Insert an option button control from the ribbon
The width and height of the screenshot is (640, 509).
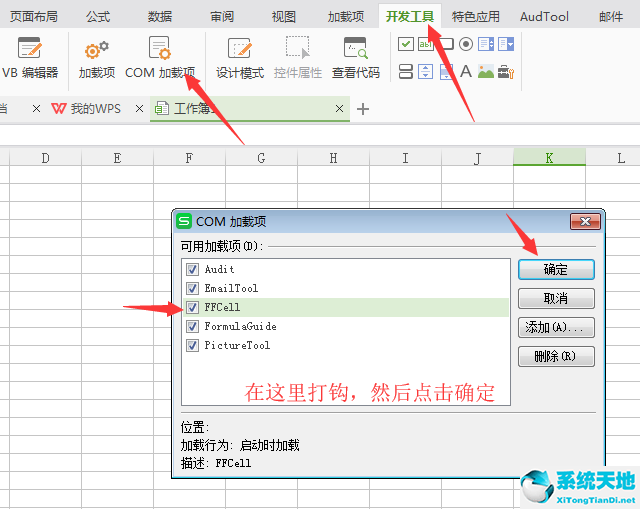coord(466,44)
